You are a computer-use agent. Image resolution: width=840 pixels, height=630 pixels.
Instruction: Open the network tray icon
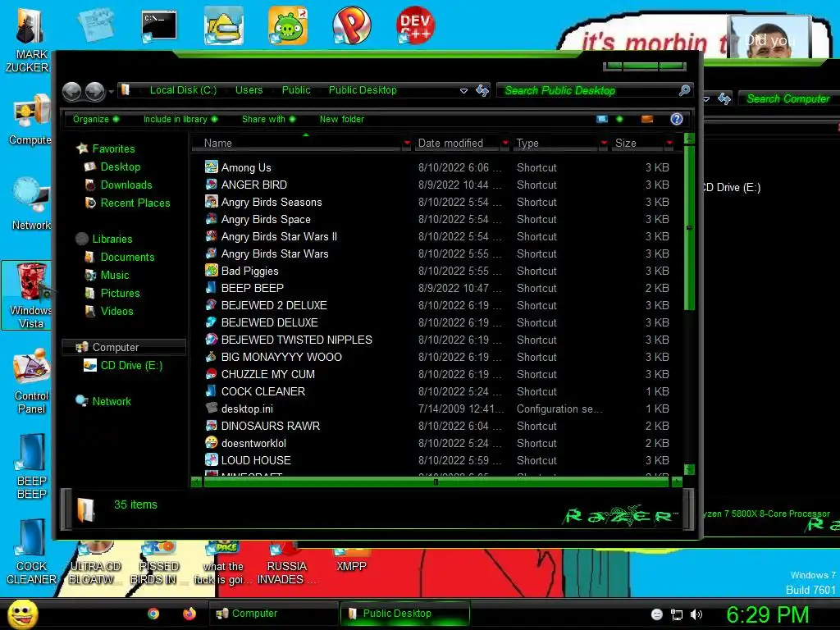pyautogui.click(x=677, y=614)
